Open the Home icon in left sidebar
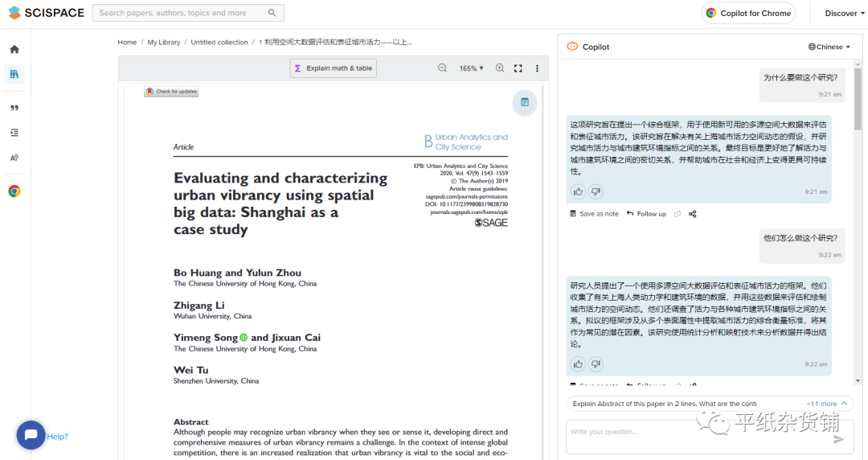868x460 pixels. [x=14, y=49]
